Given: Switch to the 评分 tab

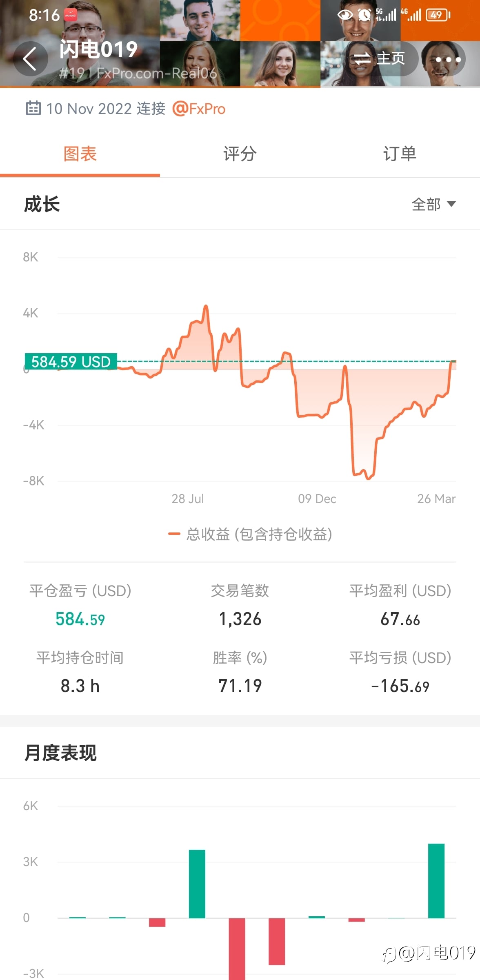Looking at the screenshot, I should (x=240, y=154).
